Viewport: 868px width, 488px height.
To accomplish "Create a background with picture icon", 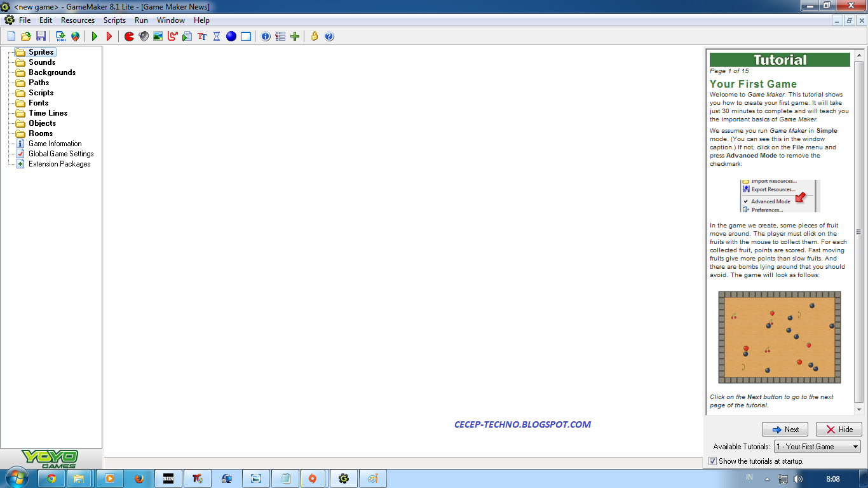I will click(158, 36).
